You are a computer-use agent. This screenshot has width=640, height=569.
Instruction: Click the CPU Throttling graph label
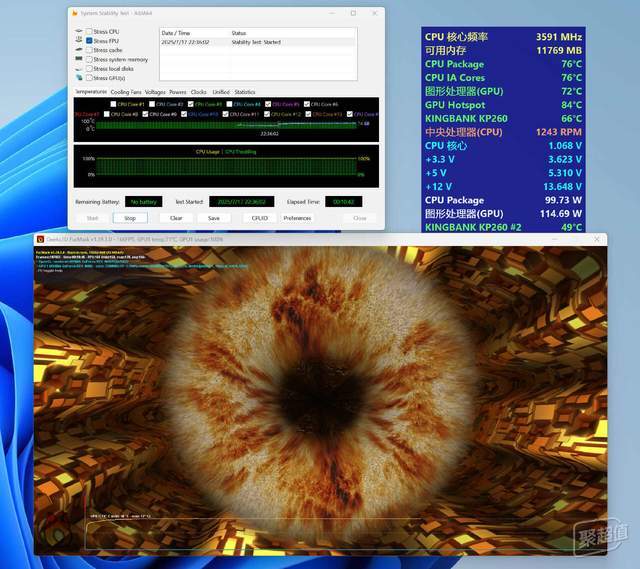pyautogui.click(x=240, y=152)
